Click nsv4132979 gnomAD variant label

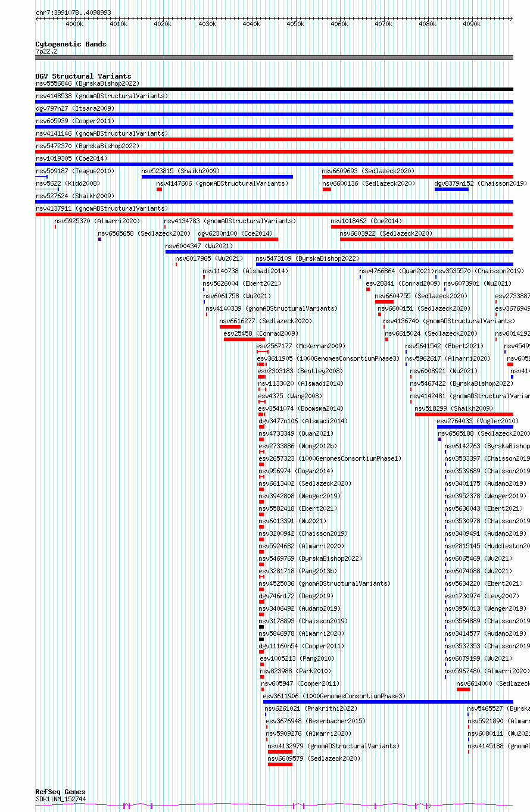[x=334, y=747]
